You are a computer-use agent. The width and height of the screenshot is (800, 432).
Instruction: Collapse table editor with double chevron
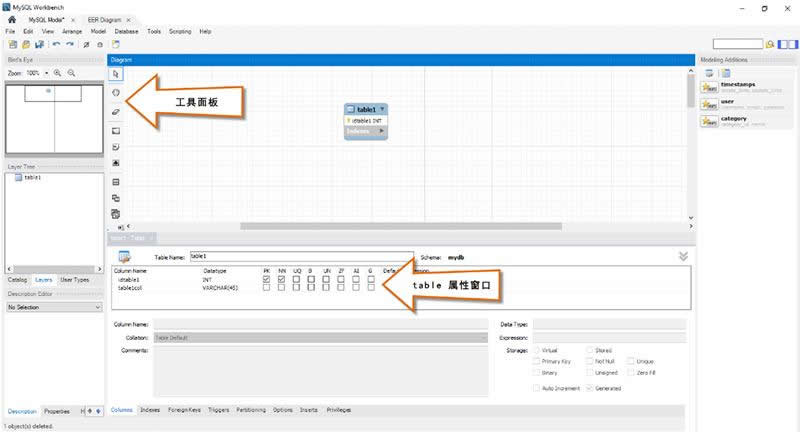683,256
